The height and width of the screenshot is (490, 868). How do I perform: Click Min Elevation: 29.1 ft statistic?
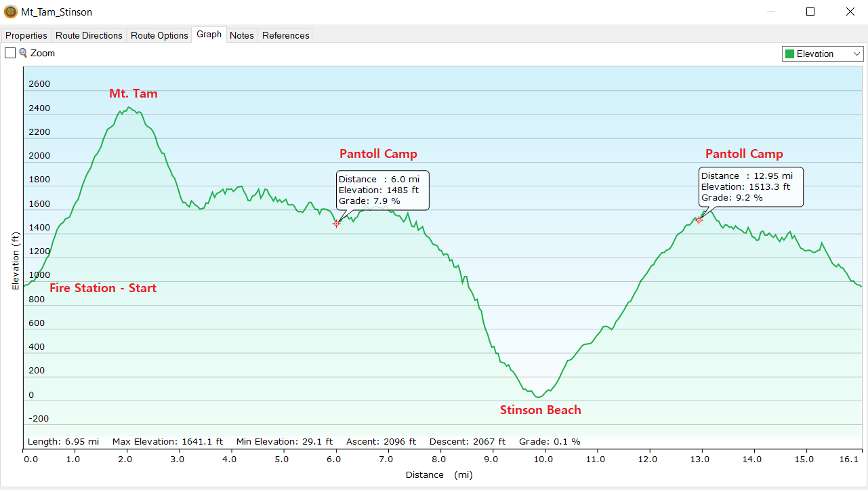coord(285,441)
